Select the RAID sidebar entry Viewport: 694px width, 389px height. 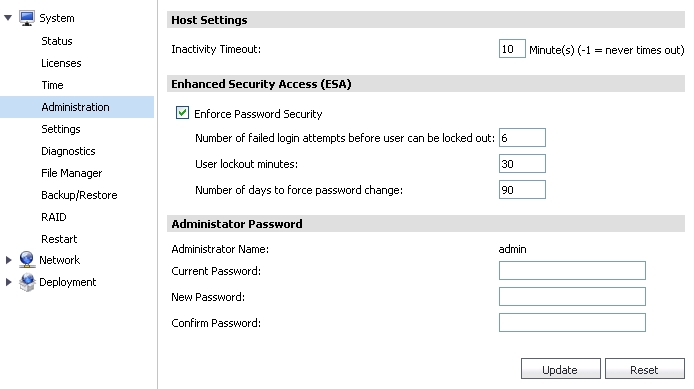click(54, 217)
